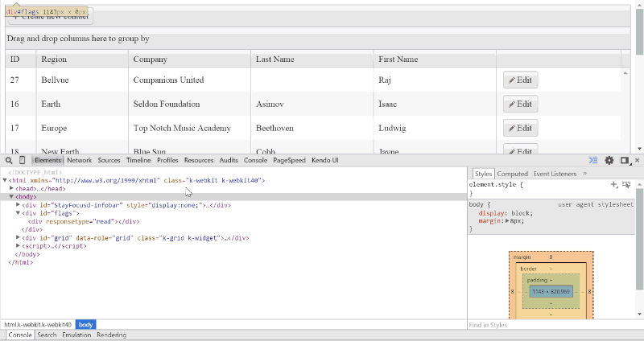Open the Elements tab
The image size is (644, 341).
click(x=47, y=160)
